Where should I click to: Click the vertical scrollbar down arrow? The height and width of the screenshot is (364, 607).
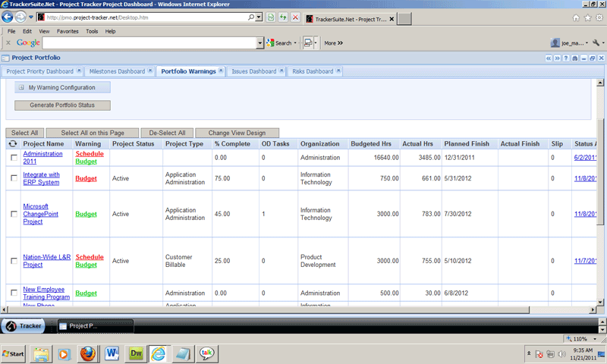(x=600, y=302)
